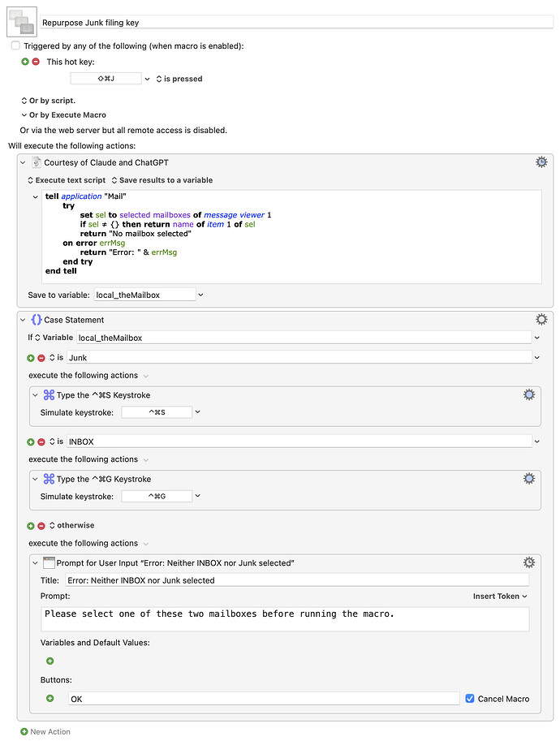Open gear menu for the Execute AppleScript action
The width and height of the screenshot is (560, 741).
point(541,162)
